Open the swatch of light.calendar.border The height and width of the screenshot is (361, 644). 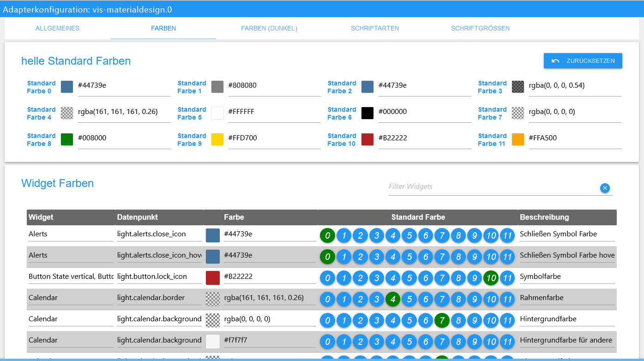tap(213, 299)
